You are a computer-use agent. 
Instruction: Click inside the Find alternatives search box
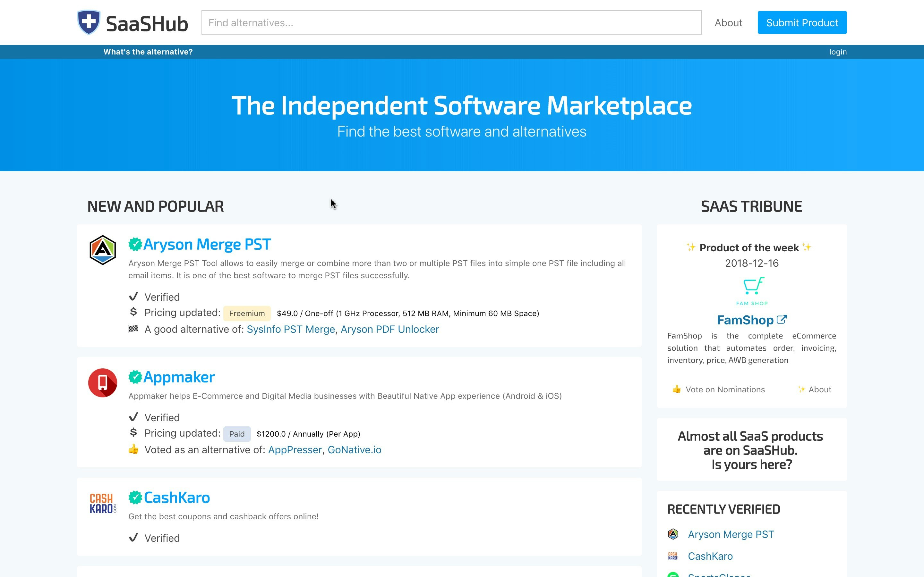click(450, 23)
